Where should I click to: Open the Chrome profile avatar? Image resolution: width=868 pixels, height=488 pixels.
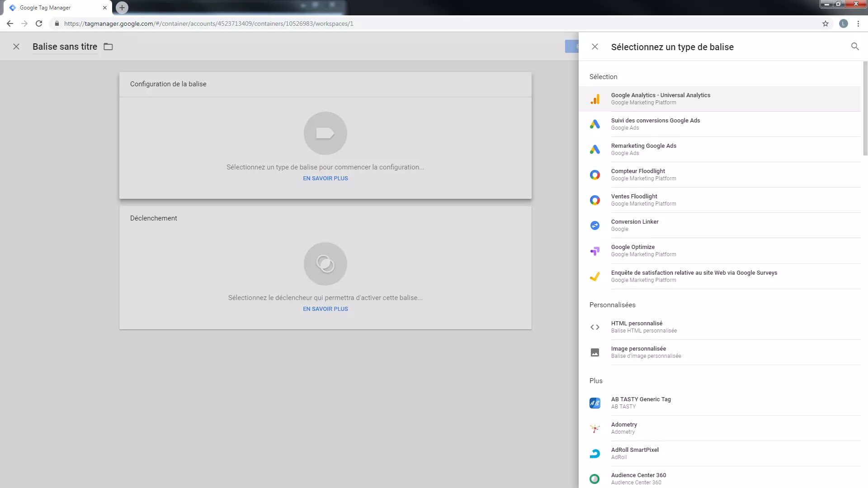point(844,23)
